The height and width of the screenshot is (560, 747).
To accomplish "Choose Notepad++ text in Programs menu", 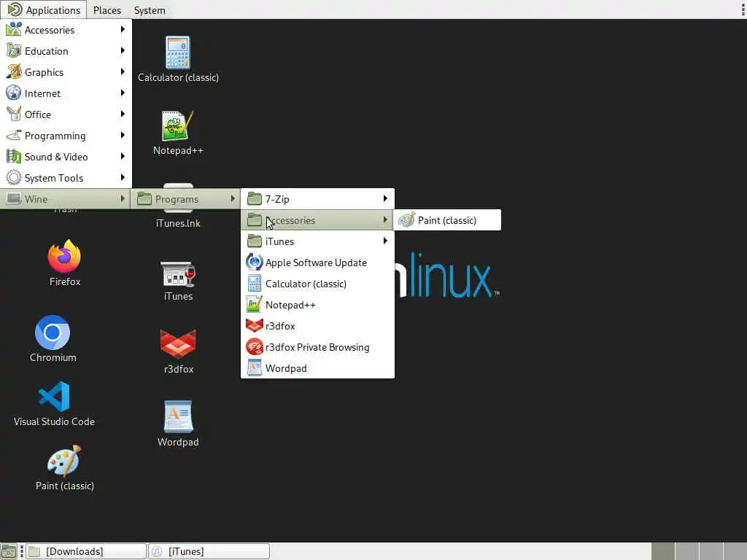I will tap(290, 306).
